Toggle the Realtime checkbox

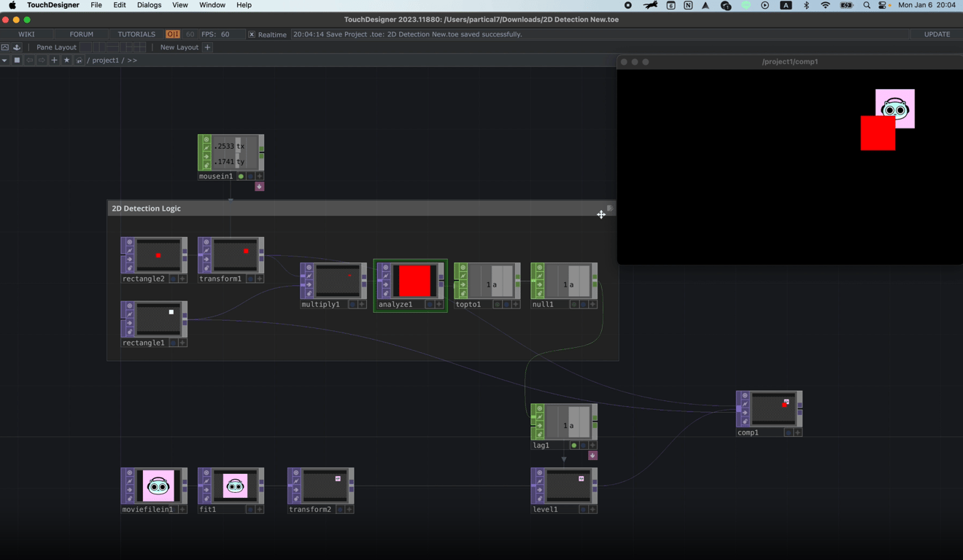pos(251,34)
